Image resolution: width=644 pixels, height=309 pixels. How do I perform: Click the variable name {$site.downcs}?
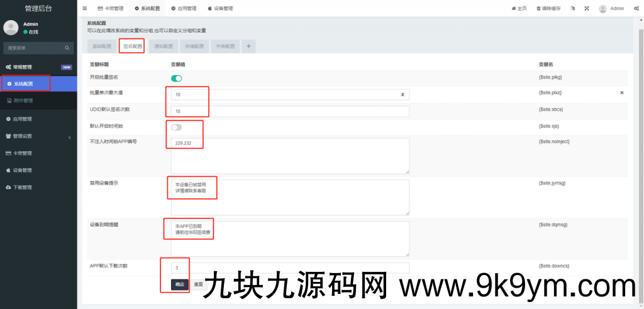[x=553, y=266]
